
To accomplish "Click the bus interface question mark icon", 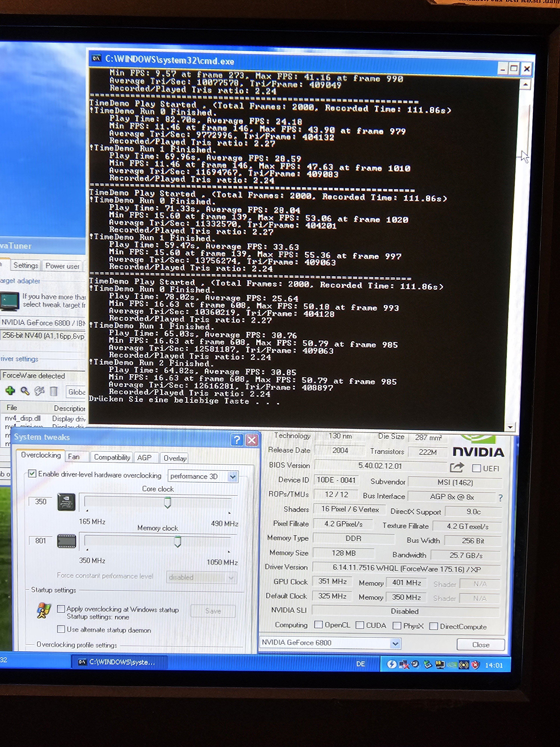I will coord(500,498).
